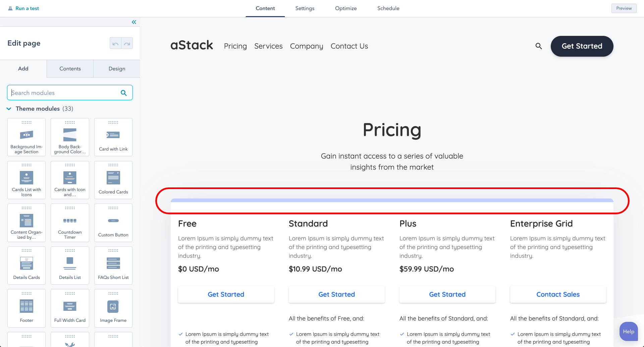Viewport: 644px width, 347px height.
Task: Open the Contents tab in sidebar
Action: (70, 69)
